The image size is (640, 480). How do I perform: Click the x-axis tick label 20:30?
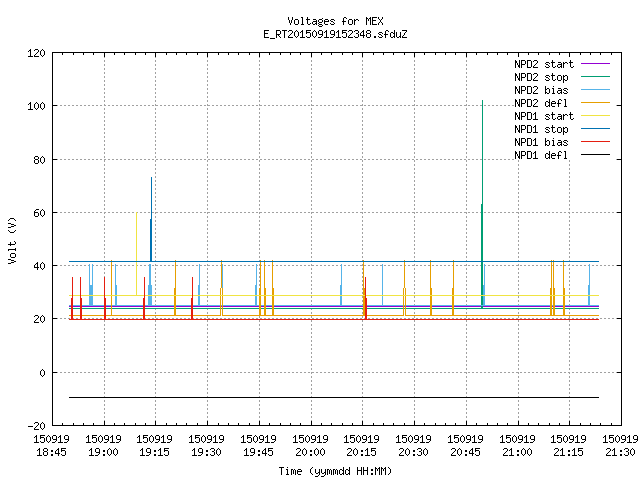click(x=413, y=452)
